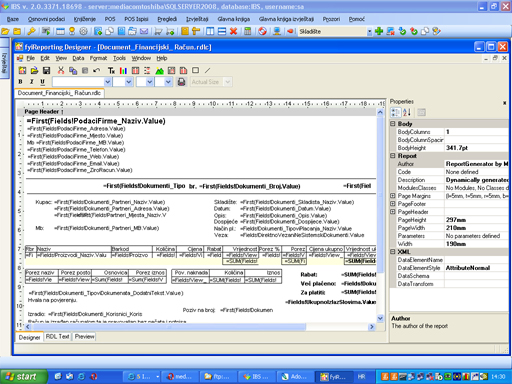Viewport: 512px width, 384px height.
Task: Select the Line insert tool
Action: 207,70
